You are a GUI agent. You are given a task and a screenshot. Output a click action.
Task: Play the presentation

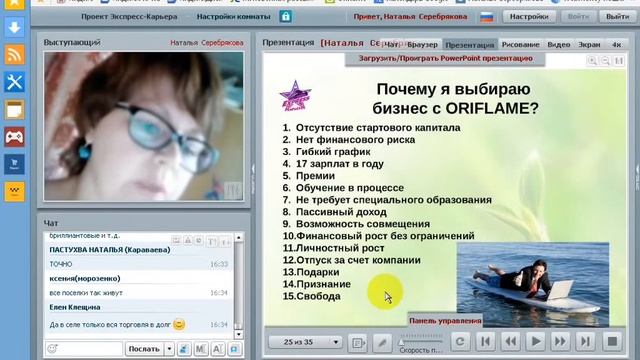point(536,342)
